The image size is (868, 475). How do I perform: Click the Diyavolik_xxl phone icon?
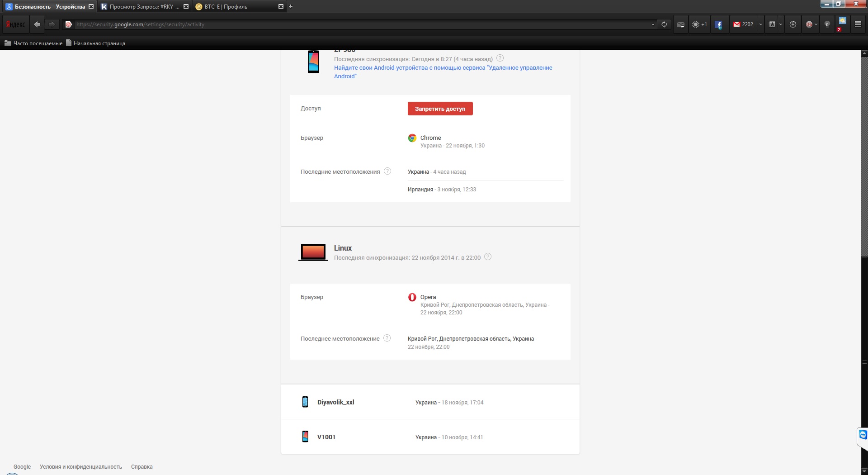305,402
